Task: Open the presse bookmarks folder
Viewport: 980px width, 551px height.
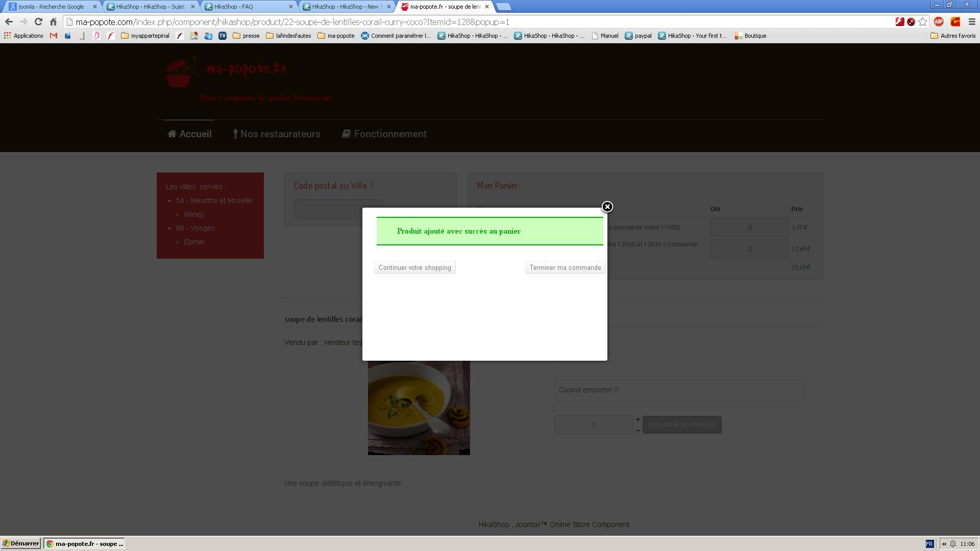Action: pyautogui.click(x=246, y=36)
